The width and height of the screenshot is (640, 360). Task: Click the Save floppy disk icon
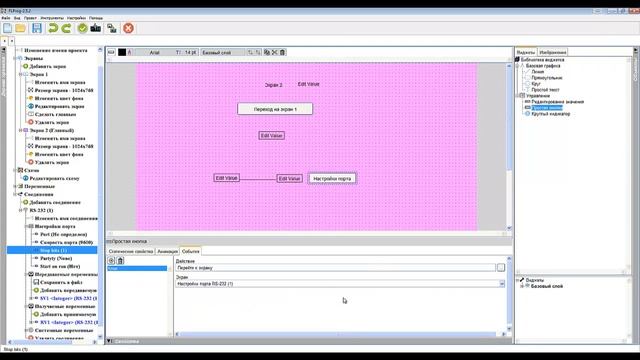[37, 28]
